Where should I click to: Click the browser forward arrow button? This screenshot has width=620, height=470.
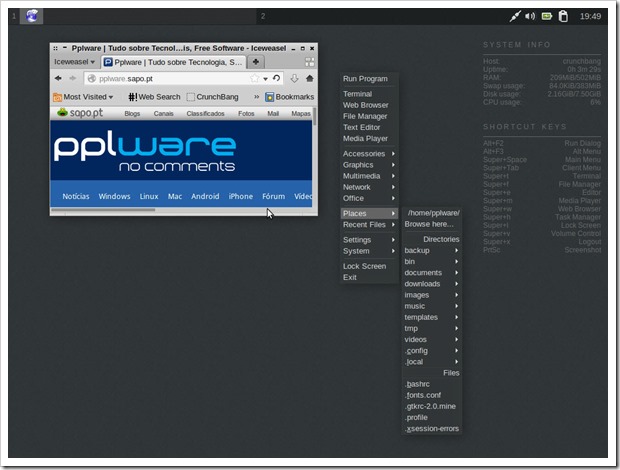pos(73,78)
